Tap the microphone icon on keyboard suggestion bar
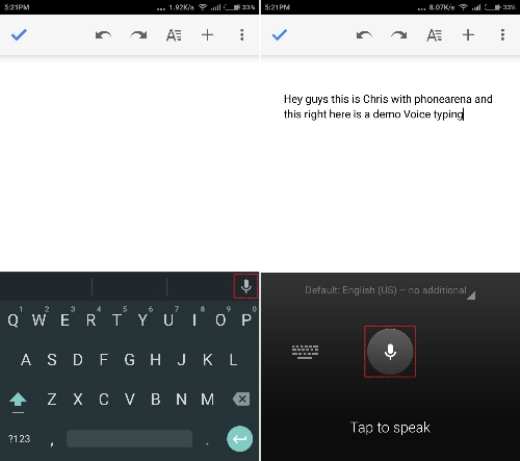 pyautogui.click(x=246, y=286)
